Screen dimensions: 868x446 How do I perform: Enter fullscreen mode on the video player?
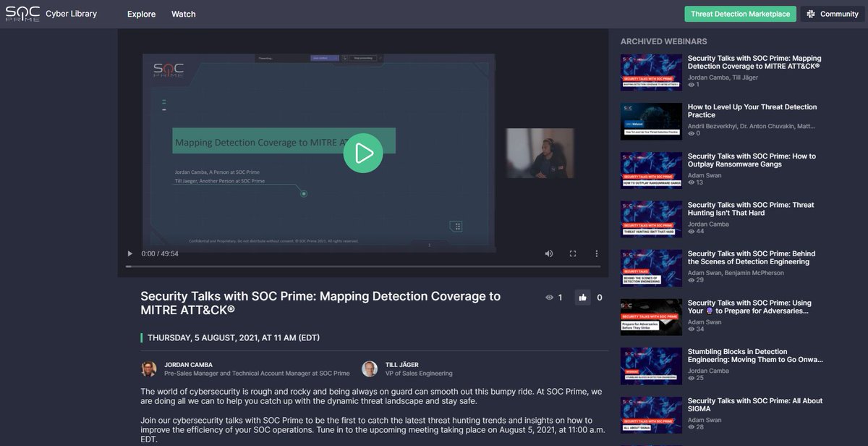point(573,253)
